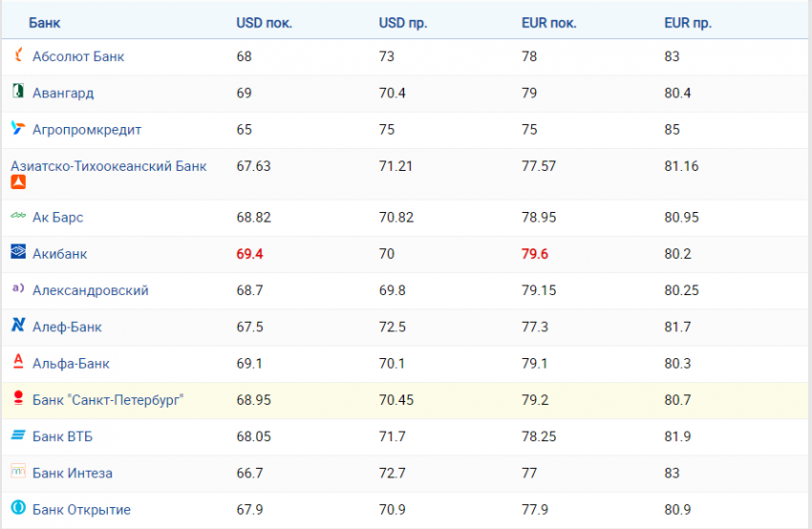Viewport: 812px width, 529px height.
Task: Click the Алеф-Банк logo icon
Action: click(18, 325)
